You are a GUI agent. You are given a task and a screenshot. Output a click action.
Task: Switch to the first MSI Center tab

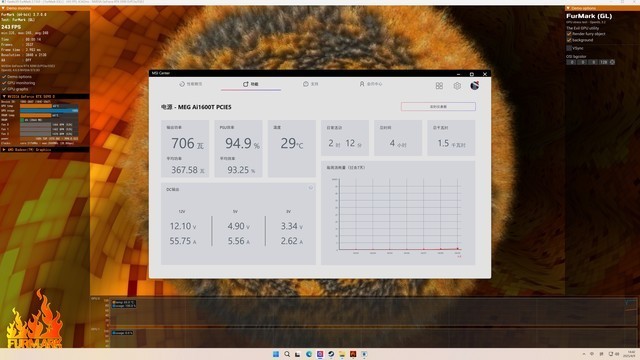point(191,84)
